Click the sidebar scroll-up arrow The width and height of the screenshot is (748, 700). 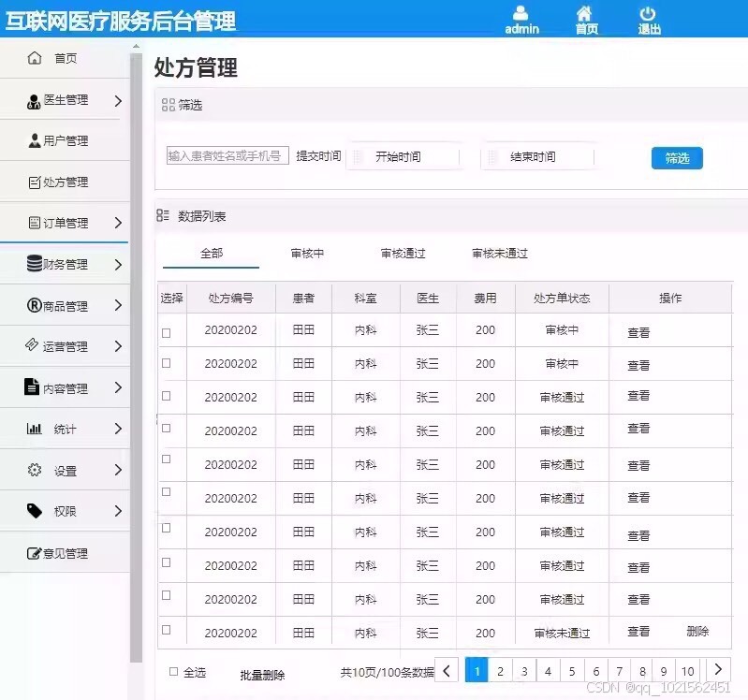(136, 46)
